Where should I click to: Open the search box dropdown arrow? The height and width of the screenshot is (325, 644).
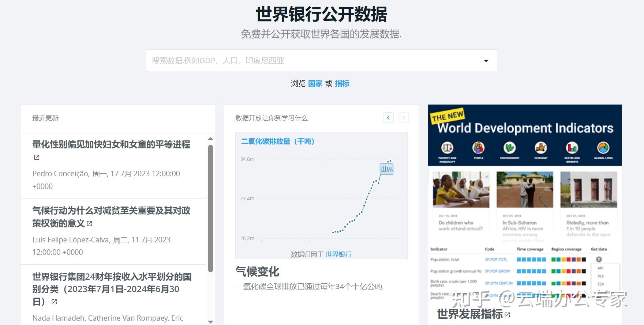pyautogui.click(x=486, y=61)
